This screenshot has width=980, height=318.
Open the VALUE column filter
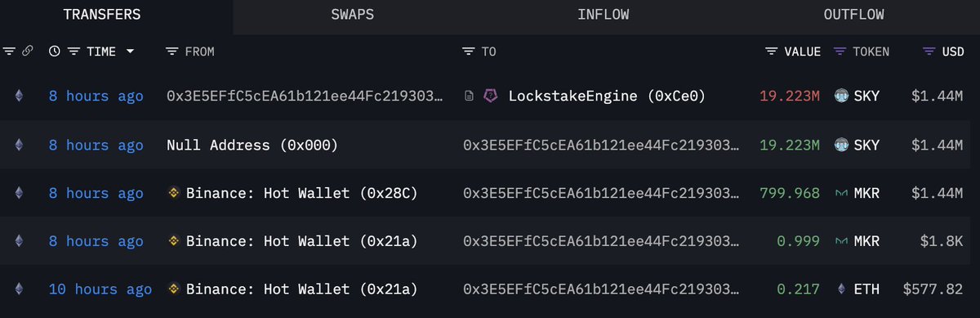(771, 52)
